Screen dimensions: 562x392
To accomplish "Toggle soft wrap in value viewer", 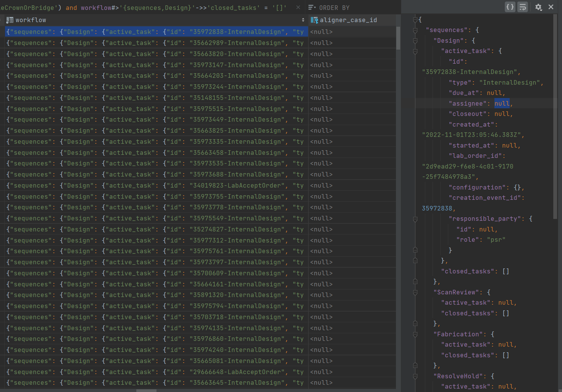I will coord(523,7).
